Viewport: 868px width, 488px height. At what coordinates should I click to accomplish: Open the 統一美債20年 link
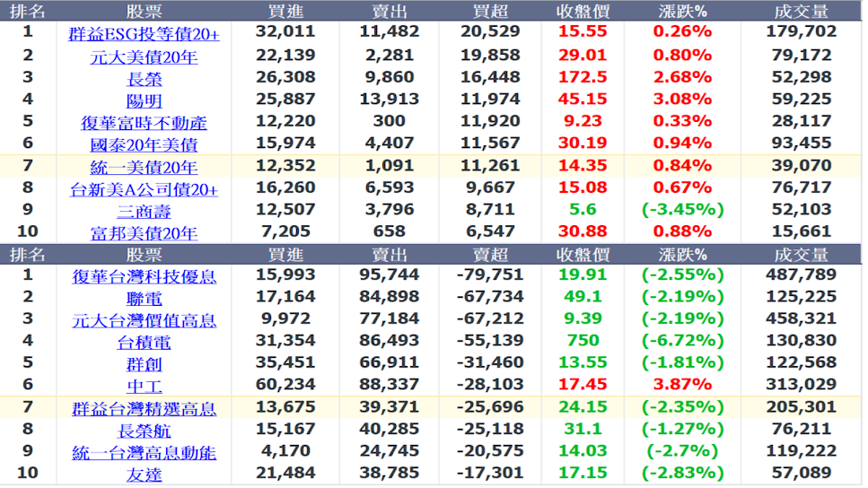point(144,168)
